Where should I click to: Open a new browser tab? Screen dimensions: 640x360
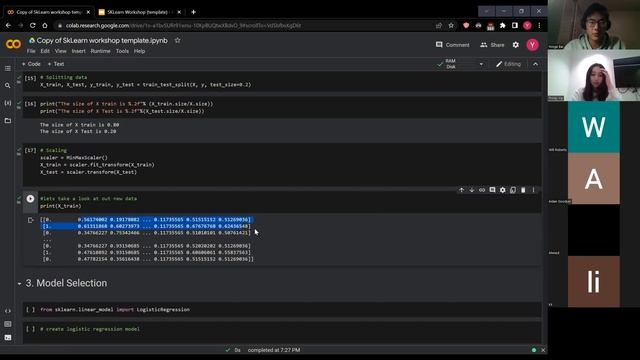point(193,12)
